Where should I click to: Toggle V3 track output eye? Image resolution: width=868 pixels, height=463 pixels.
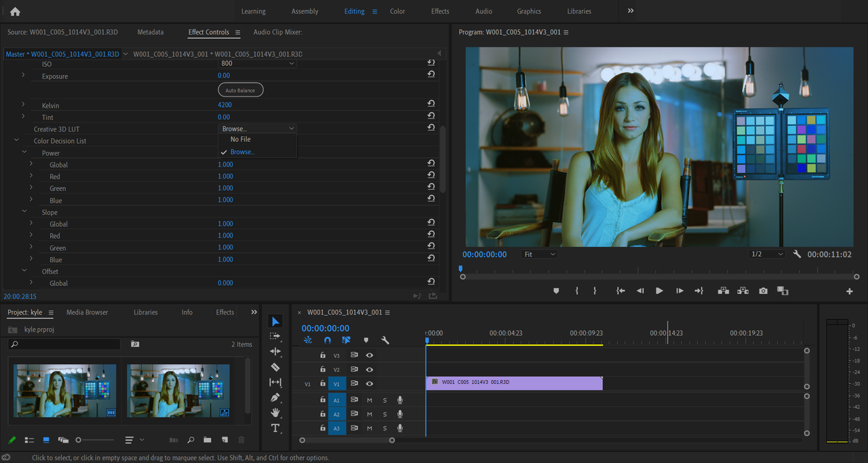click(x=370, y=355)
